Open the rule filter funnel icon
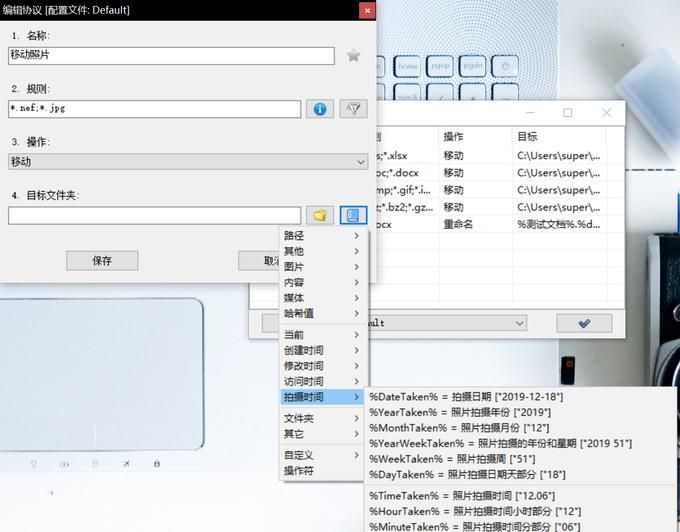The image size is (680, 532). click(353, 109)
